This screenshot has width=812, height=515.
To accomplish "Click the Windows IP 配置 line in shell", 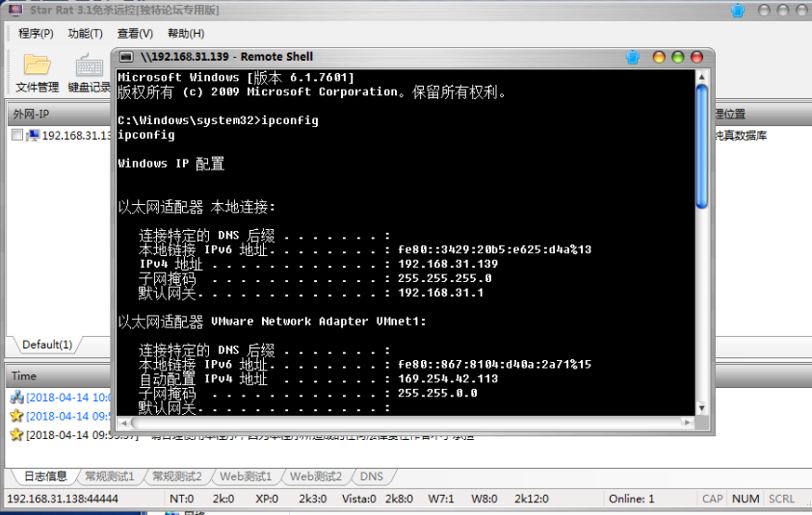I will coord(170,164).
